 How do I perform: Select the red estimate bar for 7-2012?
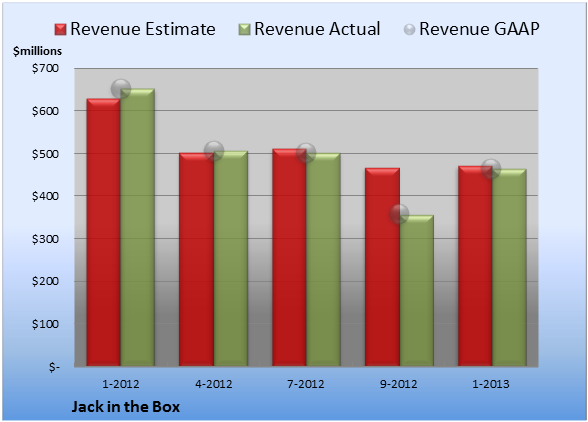click(x=290, y=257)
